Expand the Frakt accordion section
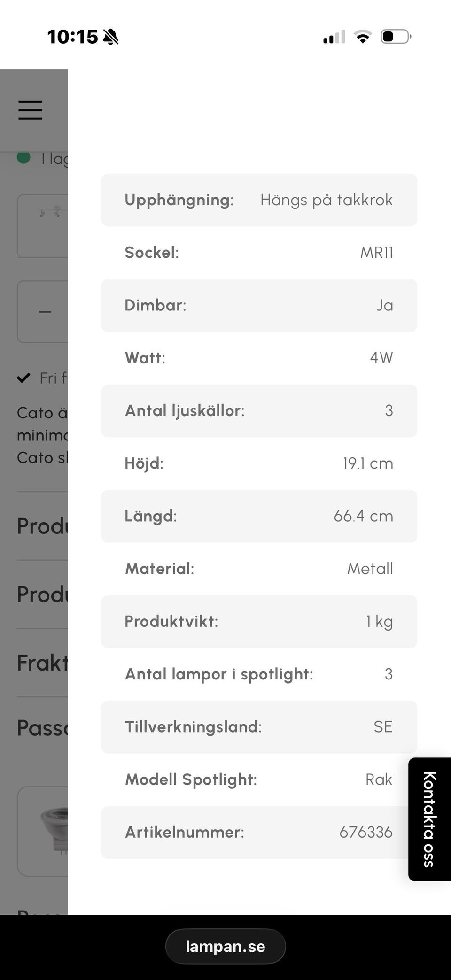Image resolution: width=451 pixels, height=980 pixels. 42,663
